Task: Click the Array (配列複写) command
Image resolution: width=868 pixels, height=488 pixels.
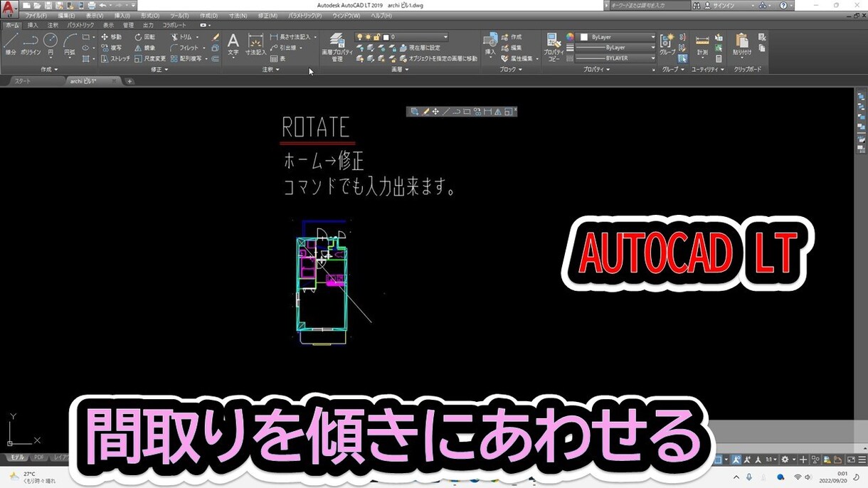Action: [x=186, y=58]
